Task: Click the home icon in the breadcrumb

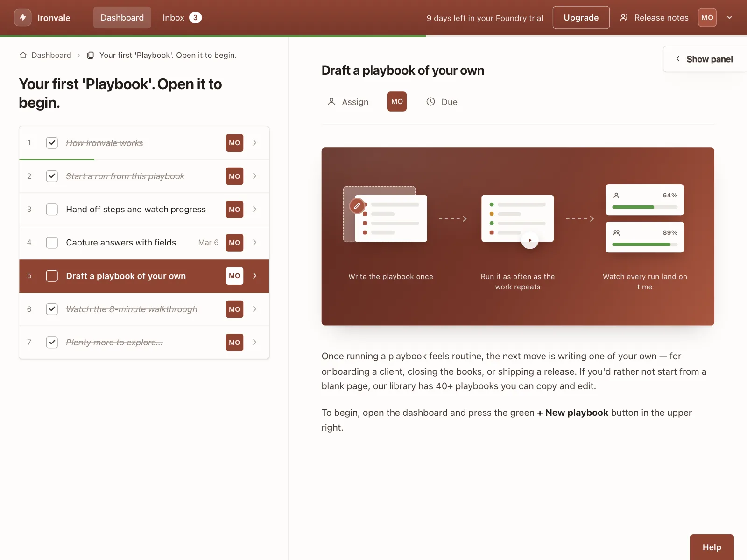Action: click(23, 55)
